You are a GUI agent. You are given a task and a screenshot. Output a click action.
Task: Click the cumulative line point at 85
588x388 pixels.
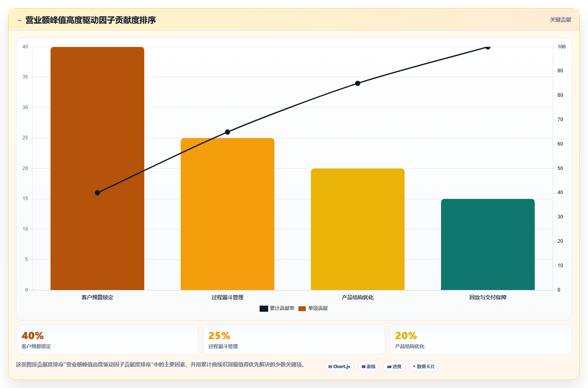tap(358, 83)
